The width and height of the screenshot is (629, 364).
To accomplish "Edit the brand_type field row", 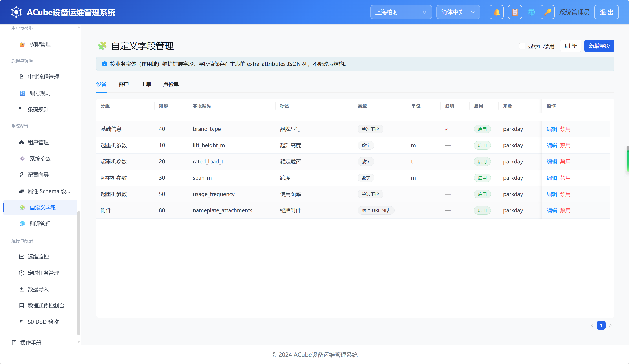I will coord(552,129).
